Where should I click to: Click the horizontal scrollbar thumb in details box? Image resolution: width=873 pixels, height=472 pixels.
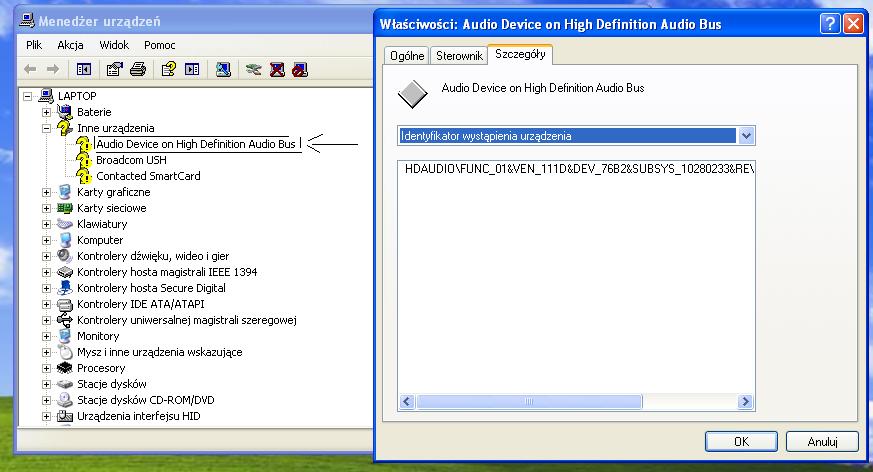coord(529,401)
